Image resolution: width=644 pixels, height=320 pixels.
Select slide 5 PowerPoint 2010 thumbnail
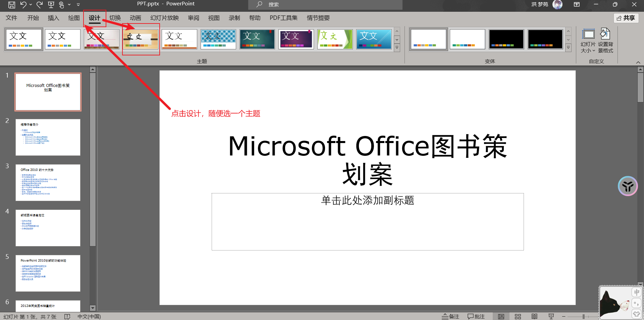(48, 273)
